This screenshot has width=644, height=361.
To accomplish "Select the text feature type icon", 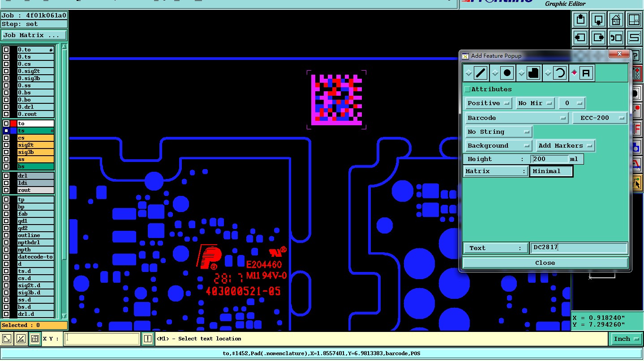I will 586,73.
